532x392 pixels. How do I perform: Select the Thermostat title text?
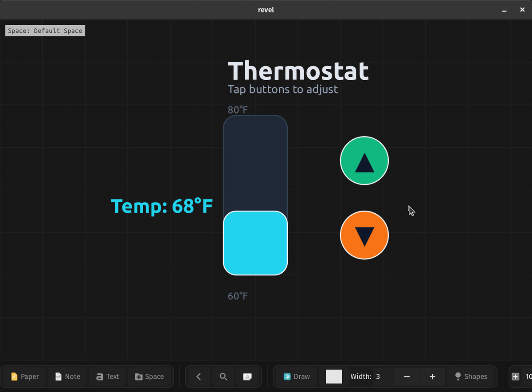(298, 71)
